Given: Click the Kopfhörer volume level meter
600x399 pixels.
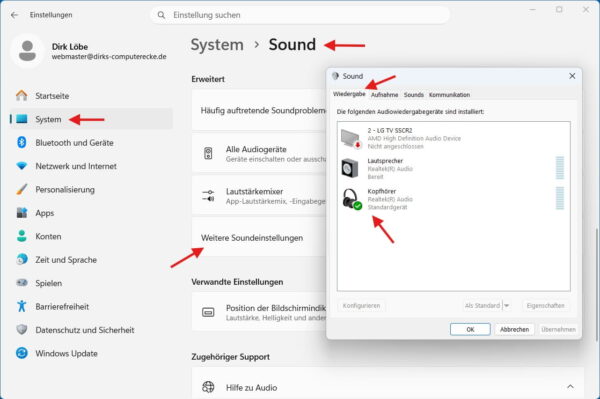Looking at the screenshot, I should click(x=560, y=198).
